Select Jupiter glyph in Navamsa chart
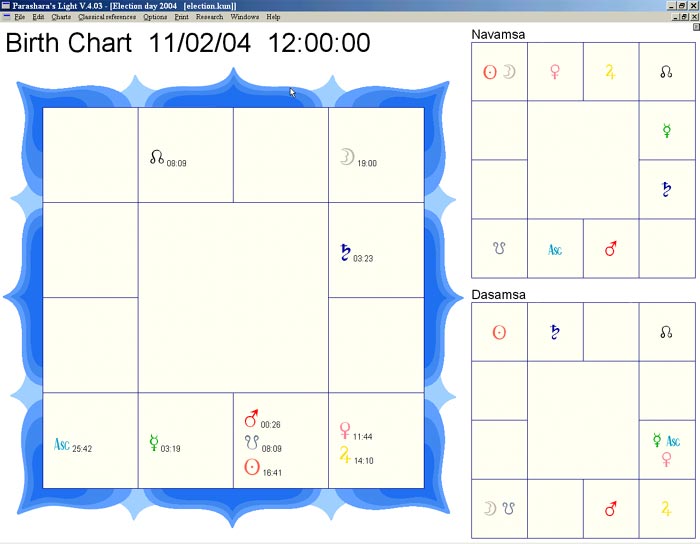Screen dimensions: 700x544 (610, 72)
